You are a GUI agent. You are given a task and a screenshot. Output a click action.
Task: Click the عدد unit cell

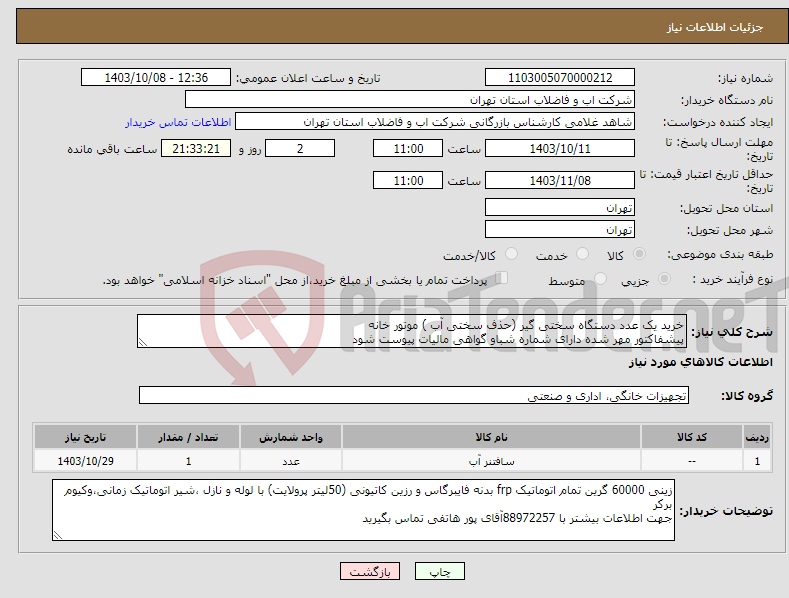tap(291, 461)
